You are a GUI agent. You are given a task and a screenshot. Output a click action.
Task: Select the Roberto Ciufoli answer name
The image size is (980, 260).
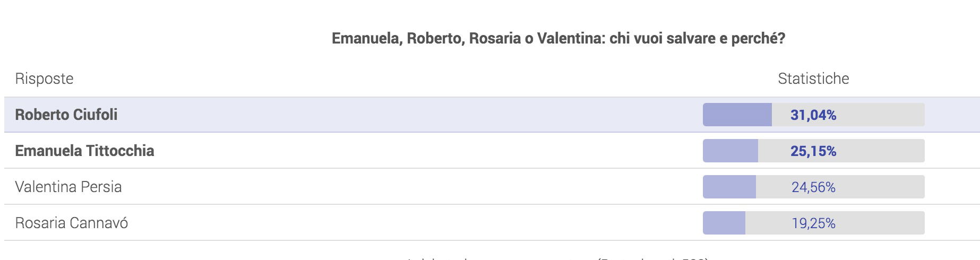66,115
